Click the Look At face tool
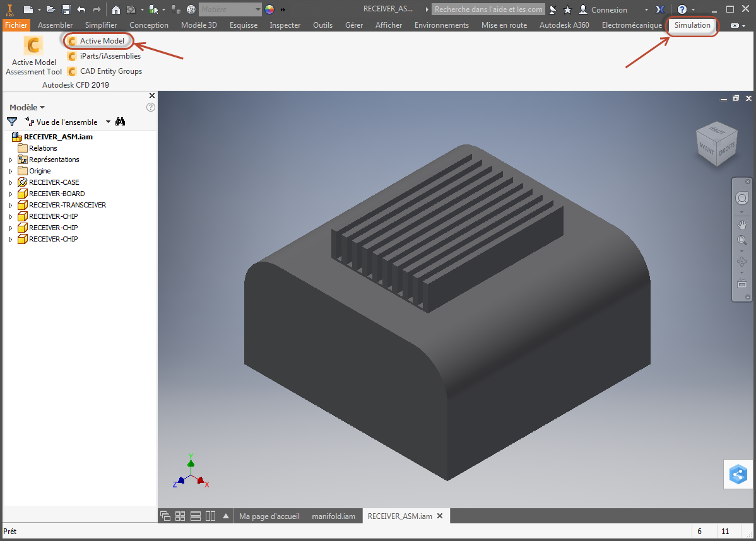The width and height of the screenshot is (756, 541). pos(742,284)
